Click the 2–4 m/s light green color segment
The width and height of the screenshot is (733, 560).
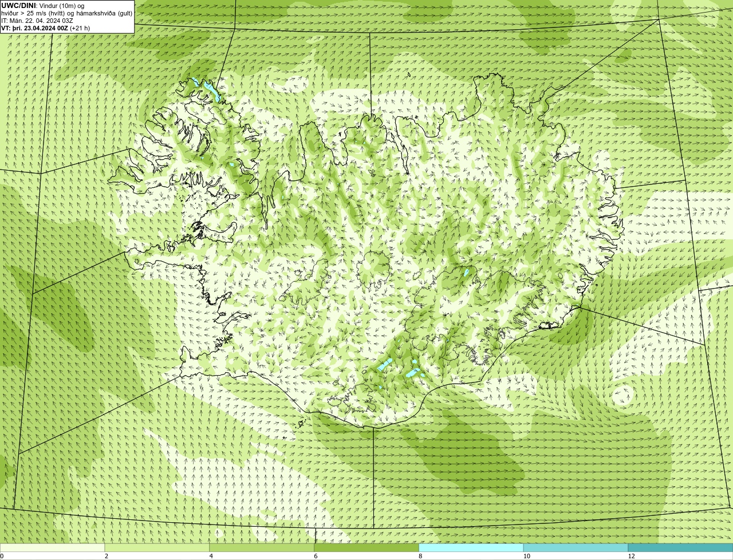pyautogui.click(x=157, y=548)
